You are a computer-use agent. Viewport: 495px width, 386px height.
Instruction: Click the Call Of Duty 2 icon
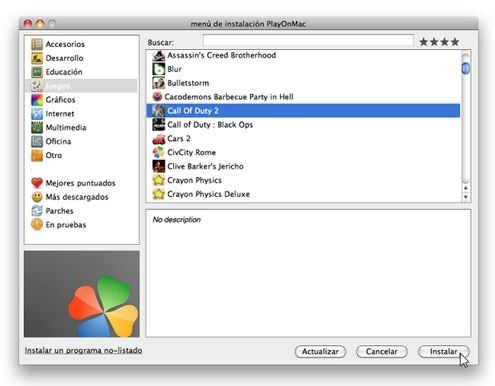click(159, 111)
